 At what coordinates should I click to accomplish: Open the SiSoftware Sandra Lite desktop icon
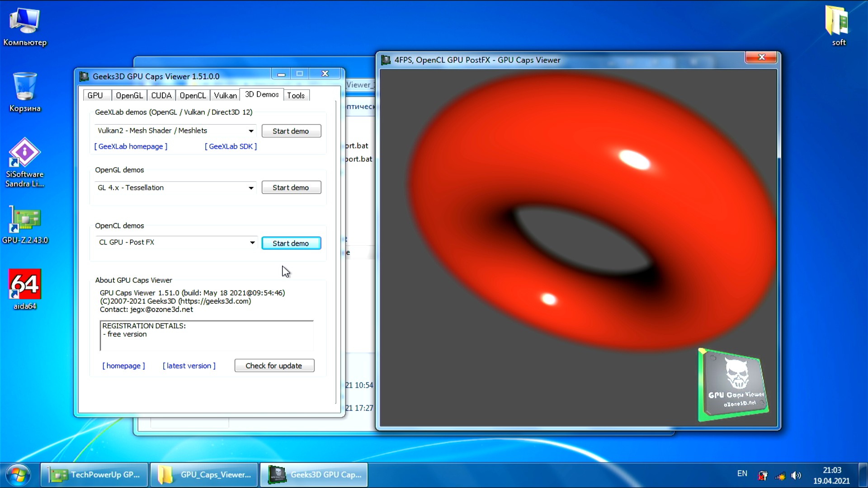[25, 154]
